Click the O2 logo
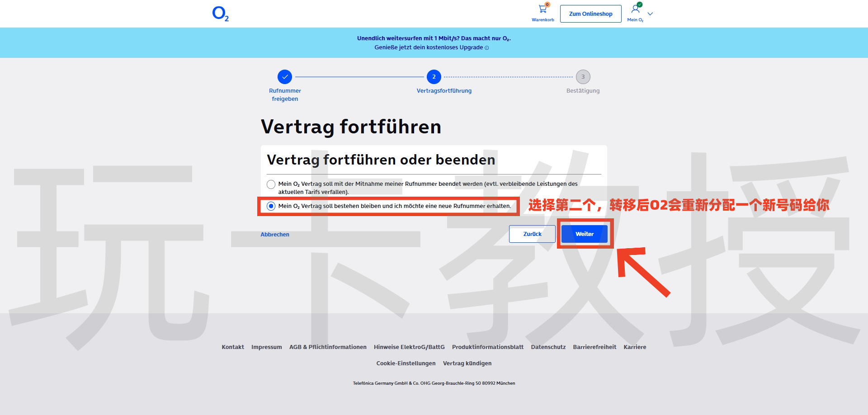 point(220,14)
